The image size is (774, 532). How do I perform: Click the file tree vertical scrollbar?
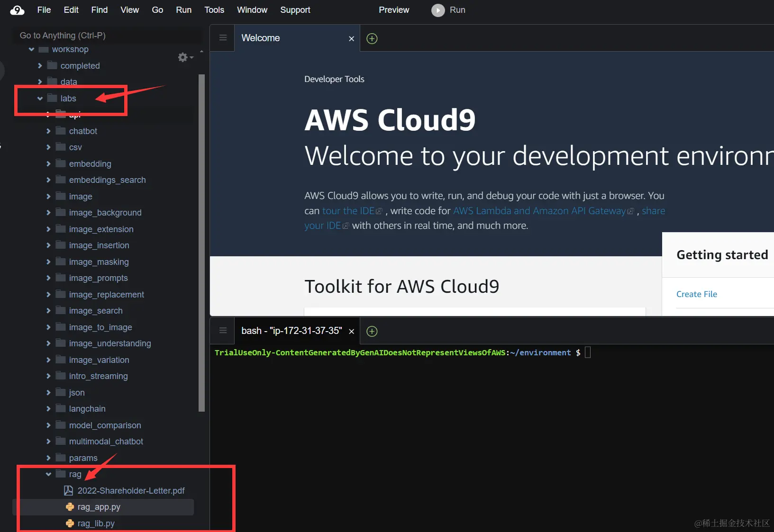click(201, 243)
